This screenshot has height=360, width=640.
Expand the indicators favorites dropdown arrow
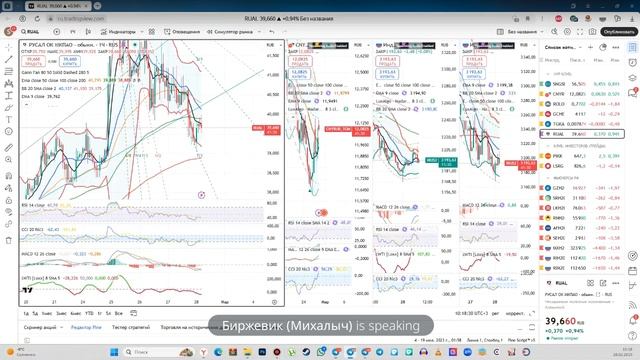(x=142, y=31)
